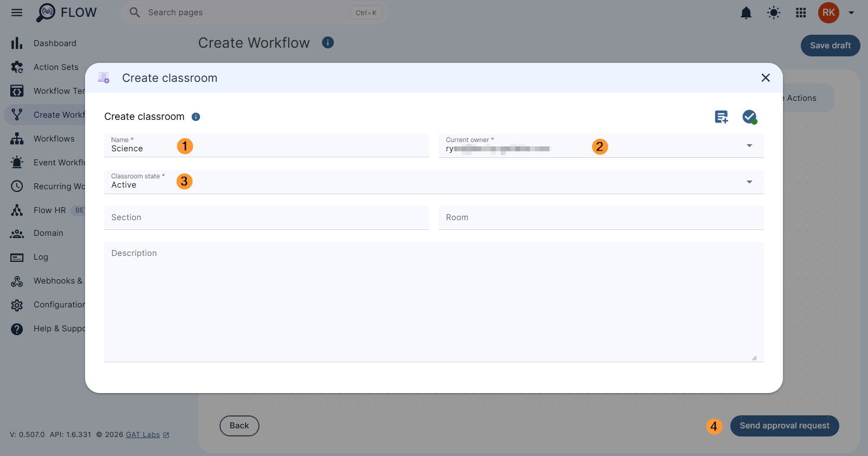Click the search magnifier icon

(x=134, y=12)
